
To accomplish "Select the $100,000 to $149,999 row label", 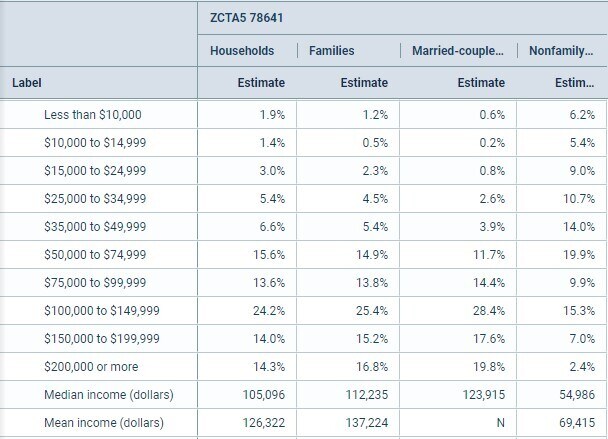I will [x=99, y=311].
